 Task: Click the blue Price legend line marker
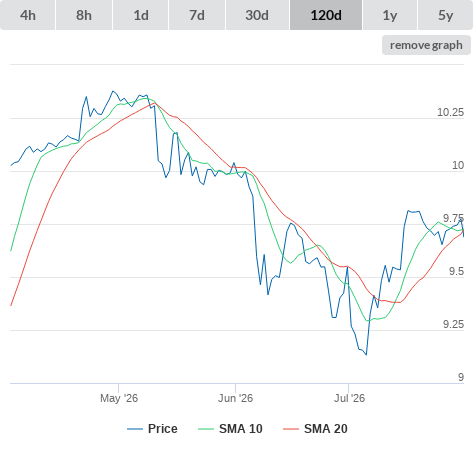pos(135,429)
